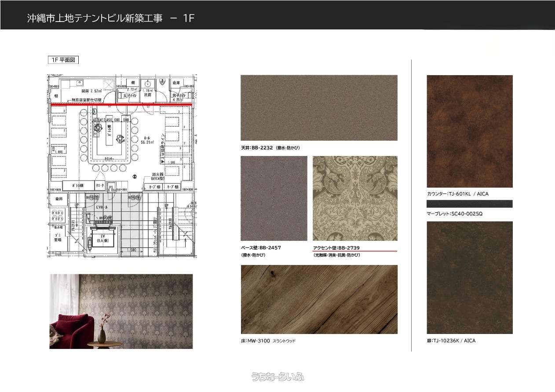This screenshot has height=392, width=555.
Task: Pick the base wall BB-2457 swatch
Action: [x=274, y=198]
